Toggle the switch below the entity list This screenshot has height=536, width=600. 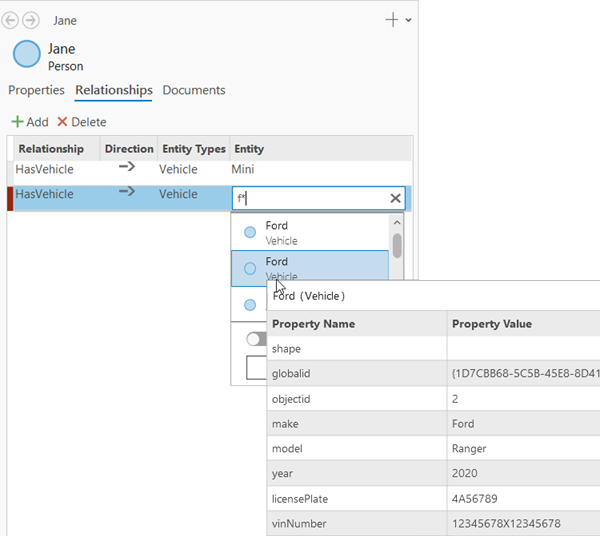tap(255, 339)
